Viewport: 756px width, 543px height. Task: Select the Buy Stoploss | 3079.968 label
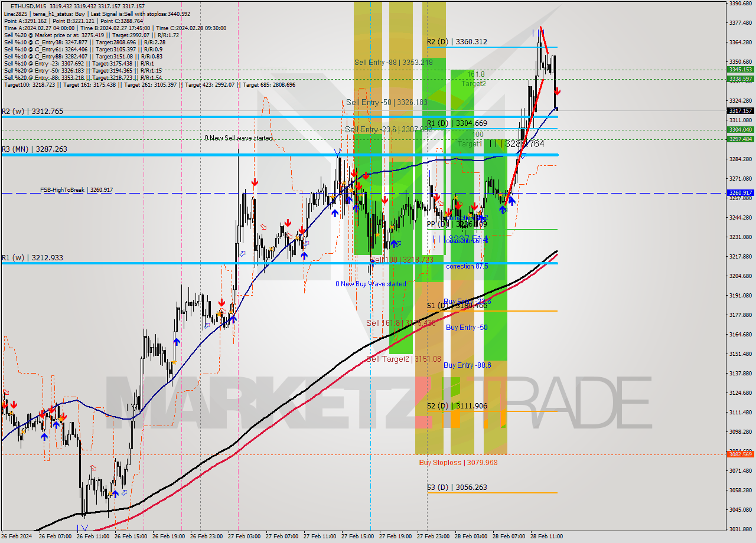coord(458,463)
